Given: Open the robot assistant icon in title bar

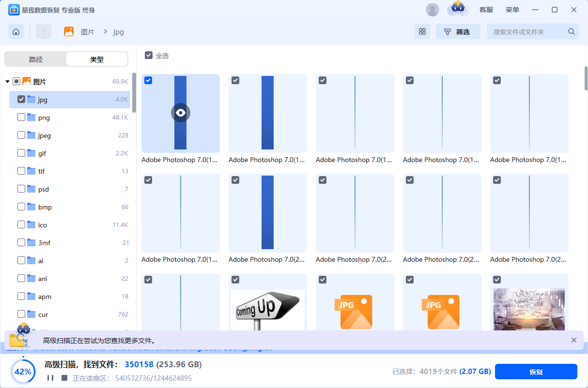Looking at the screenshot, I should click(x=458, y=9).
